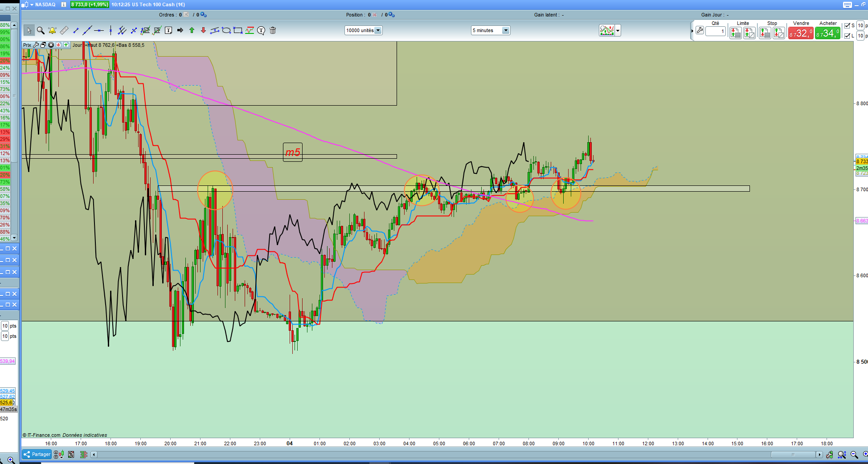
Task: Open the gear settings beside Ordres
Action: coord(203,15)
